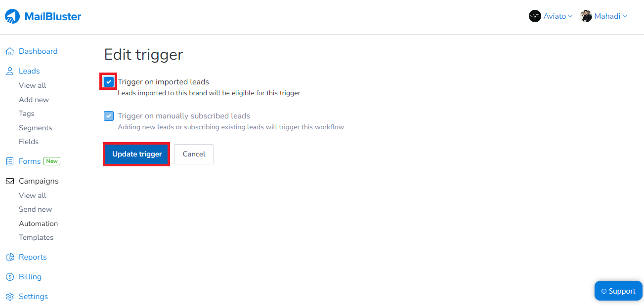
Task: Cancel the trigger edit
Action: coord(193,154)
